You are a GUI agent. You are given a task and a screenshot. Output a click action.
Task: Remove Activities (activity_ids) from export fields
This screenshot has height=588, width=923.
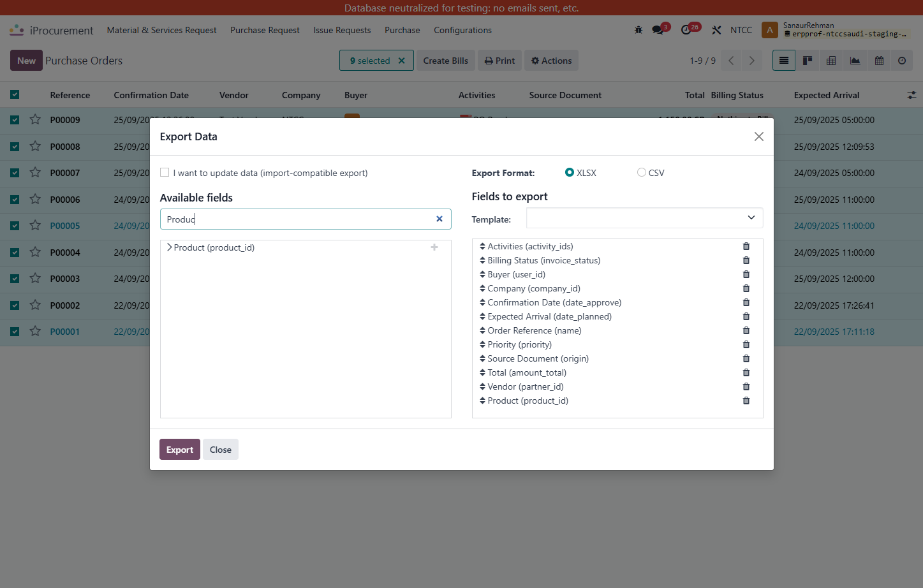tap(746, 246)
